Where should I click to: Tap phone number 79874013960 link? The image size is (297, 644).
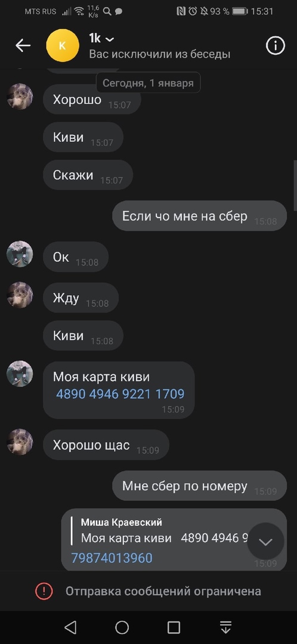point(112,558)
